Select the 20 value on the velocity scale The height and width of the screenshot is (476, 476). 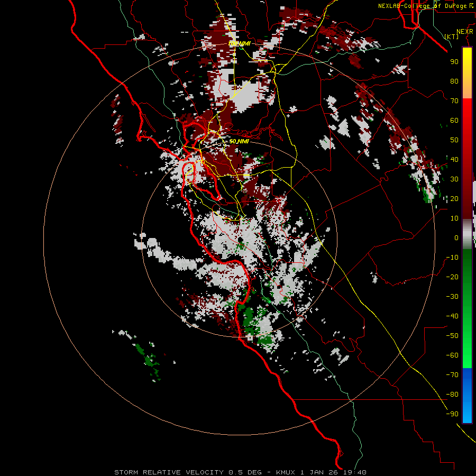[x=454, y=198]
